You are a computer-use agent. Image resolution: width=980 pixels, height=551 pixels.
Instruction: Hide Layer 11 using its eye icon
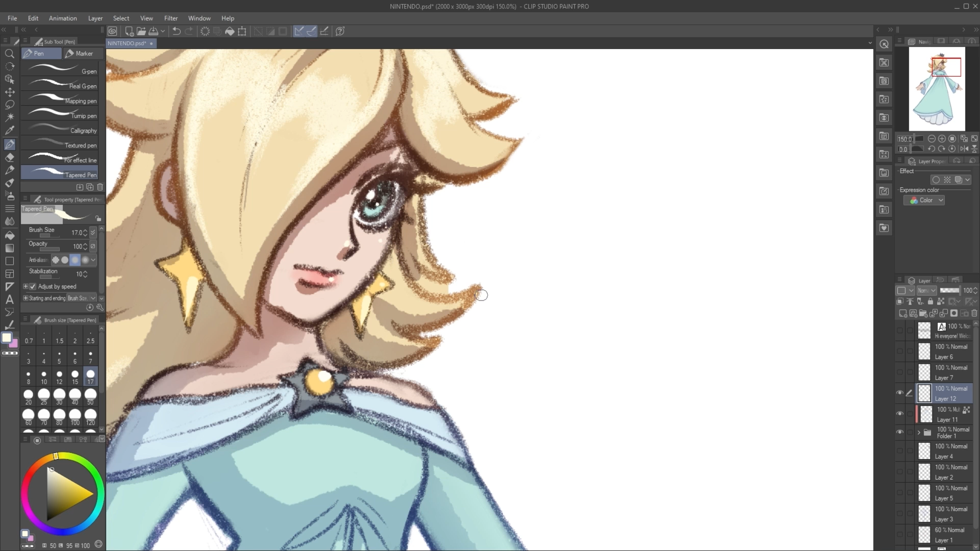tap(900, 414)
